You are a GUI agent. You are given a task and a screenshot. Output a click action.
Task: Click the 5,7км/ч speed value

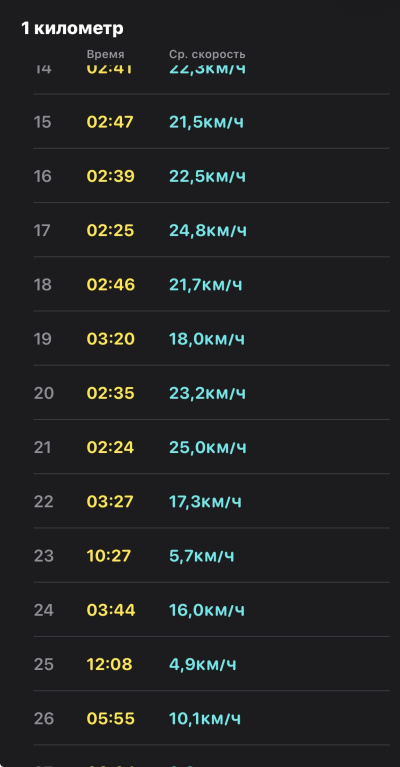tap(201, 556)
